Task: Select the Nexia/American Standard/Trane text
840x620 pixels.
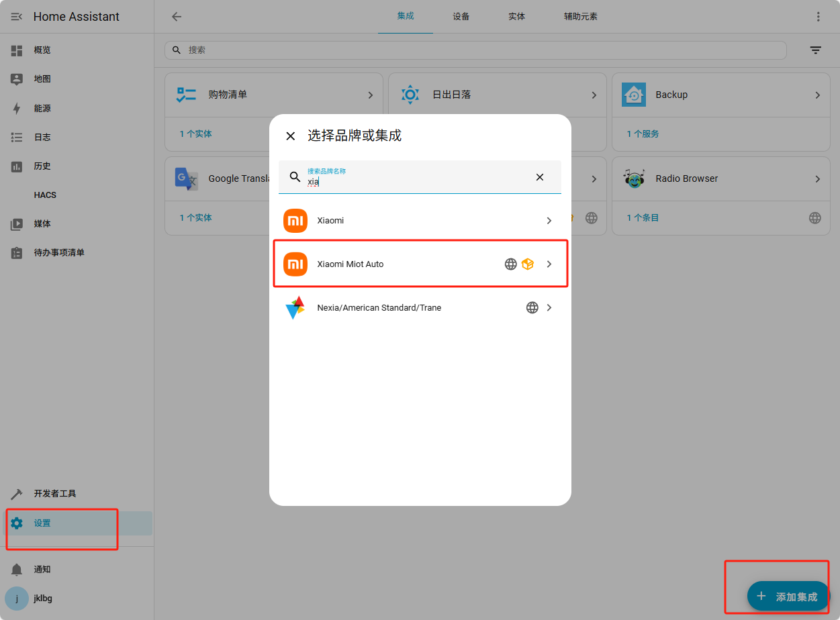Action: tap(379, 308)
